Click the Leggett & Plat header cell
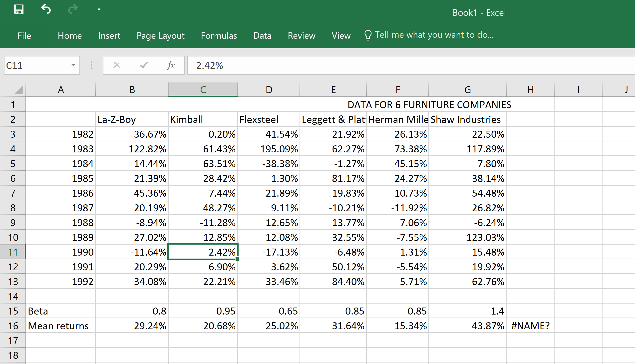 pyautogui.click(x=333, y=119)
